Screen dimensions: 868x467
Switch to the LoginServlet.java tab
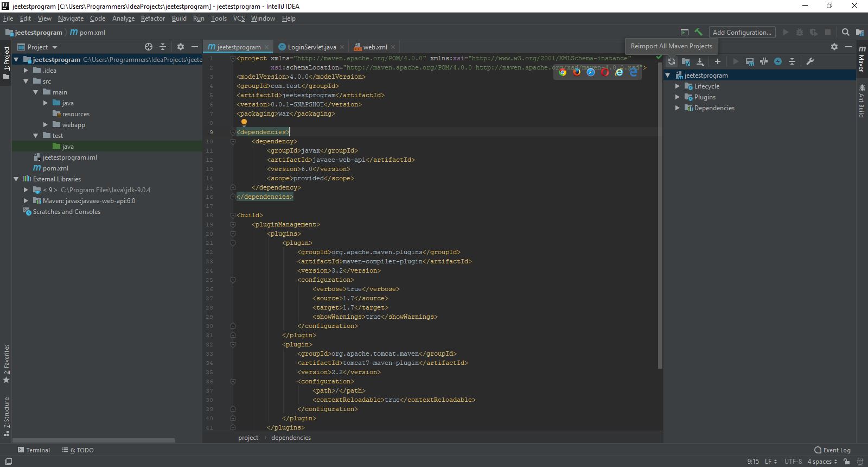click(x=311, y=47)
